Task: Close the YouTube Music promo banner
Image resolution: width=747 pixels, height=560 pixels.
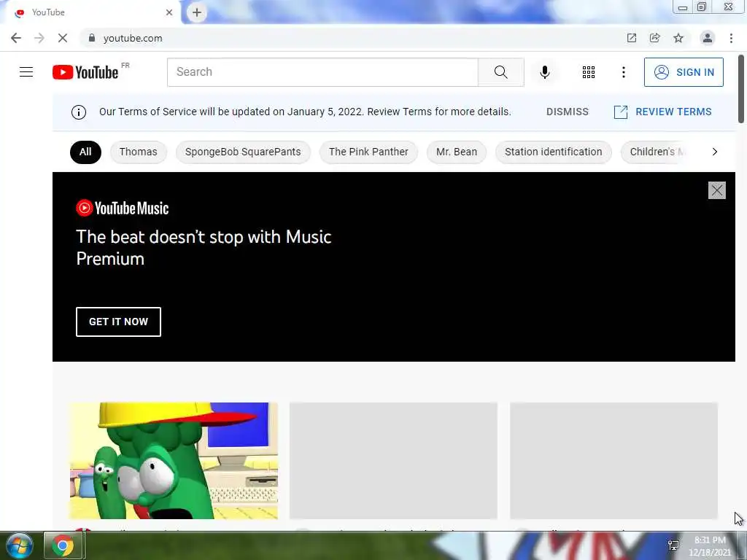Action: point(716,190)
